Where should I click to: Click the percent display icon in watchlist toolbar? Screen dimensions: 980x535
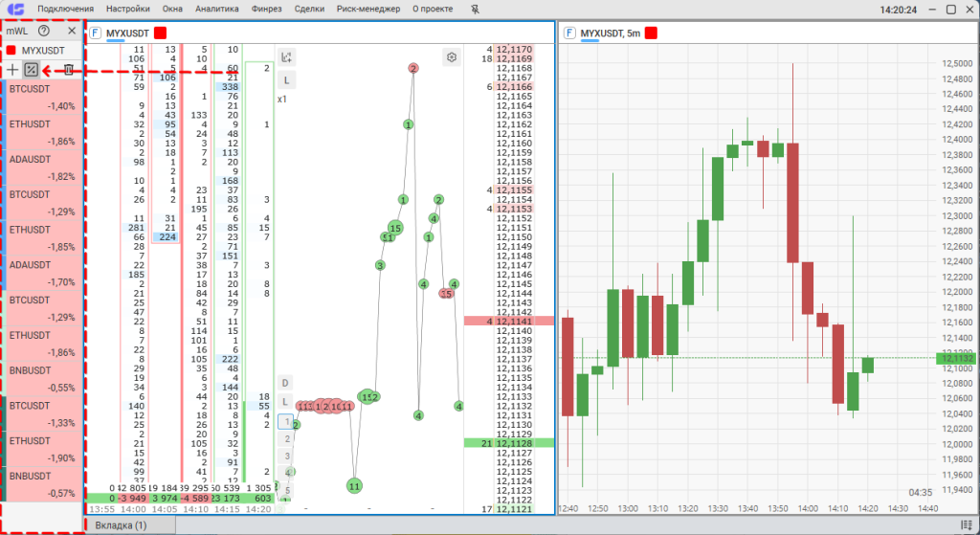tap(32, 70)
